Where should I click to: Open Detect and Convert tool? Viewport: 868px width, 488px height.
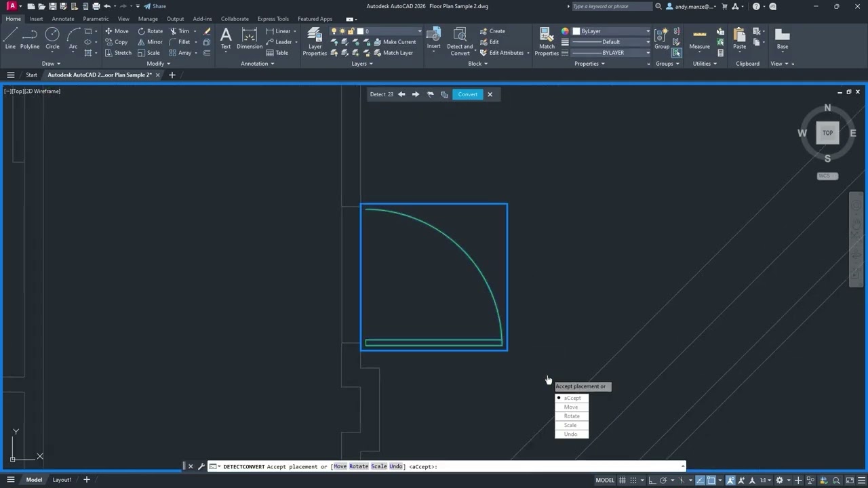click(x=460, y=42)
